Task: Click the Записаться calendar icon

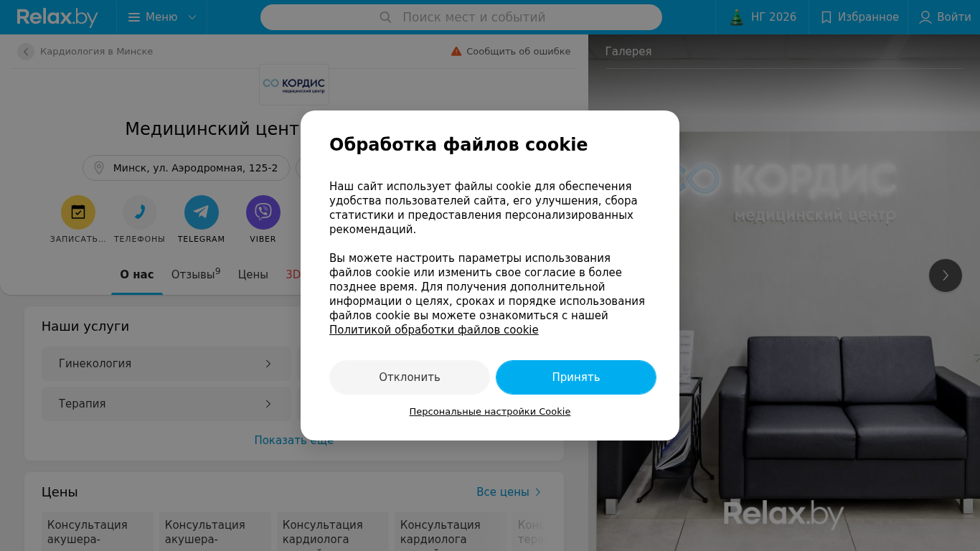Action: [78, 212]
